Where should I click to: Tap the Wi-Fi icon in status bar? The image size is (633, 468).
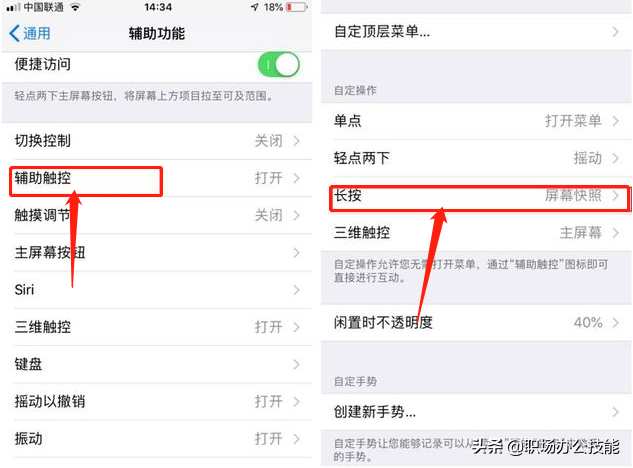click(75, 7)
